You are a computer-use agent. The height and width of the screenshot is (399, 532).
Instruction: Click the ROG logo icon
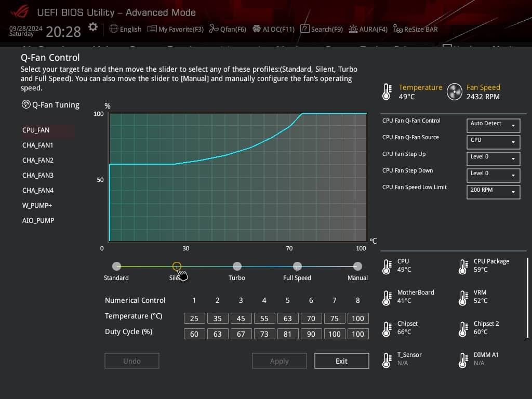click(20, 11)
